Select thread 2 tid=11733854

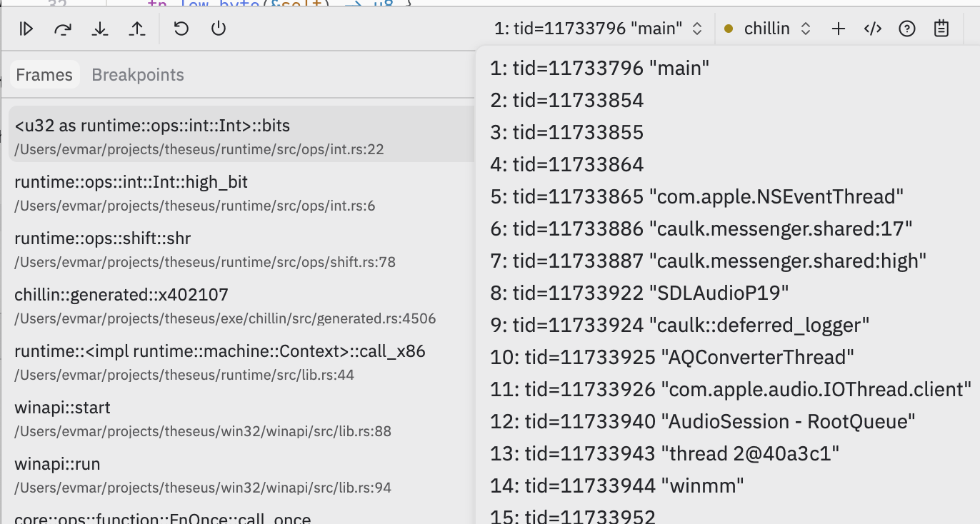(567, 101)
